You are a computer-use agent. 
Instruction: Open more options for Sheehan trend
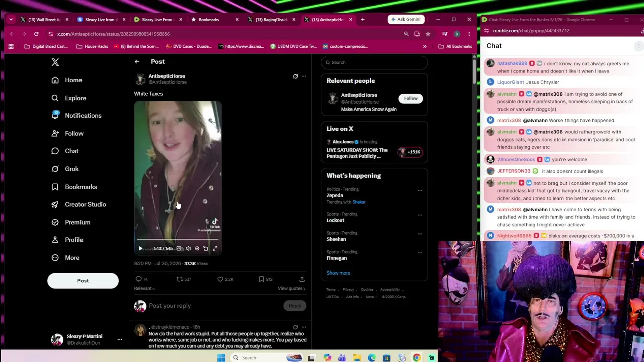[x=420, y=234]
